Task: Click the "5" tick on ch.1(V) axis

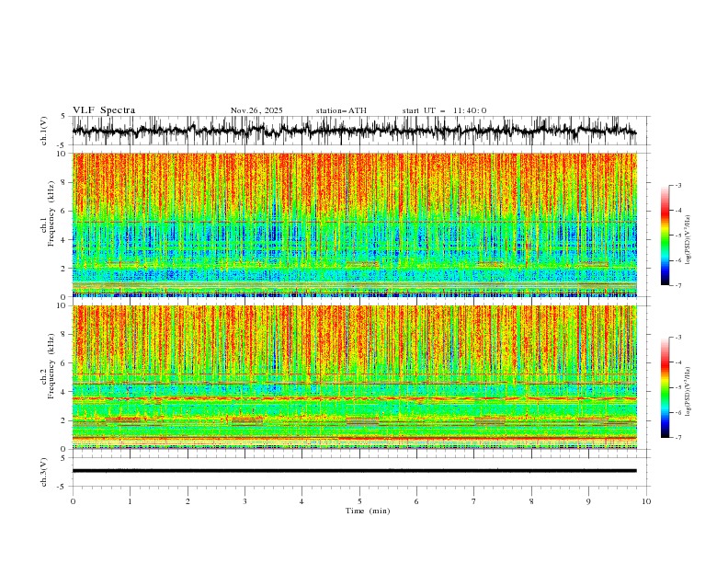Action: tap(63, 117)
